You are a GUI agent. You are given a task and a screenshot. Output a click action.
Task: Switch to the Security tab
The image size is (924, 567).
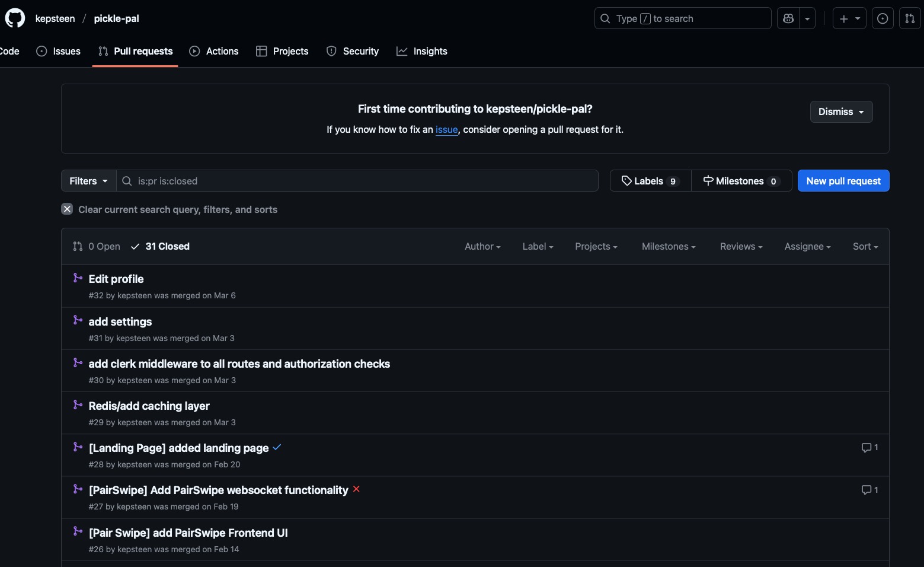coord(352,51)
